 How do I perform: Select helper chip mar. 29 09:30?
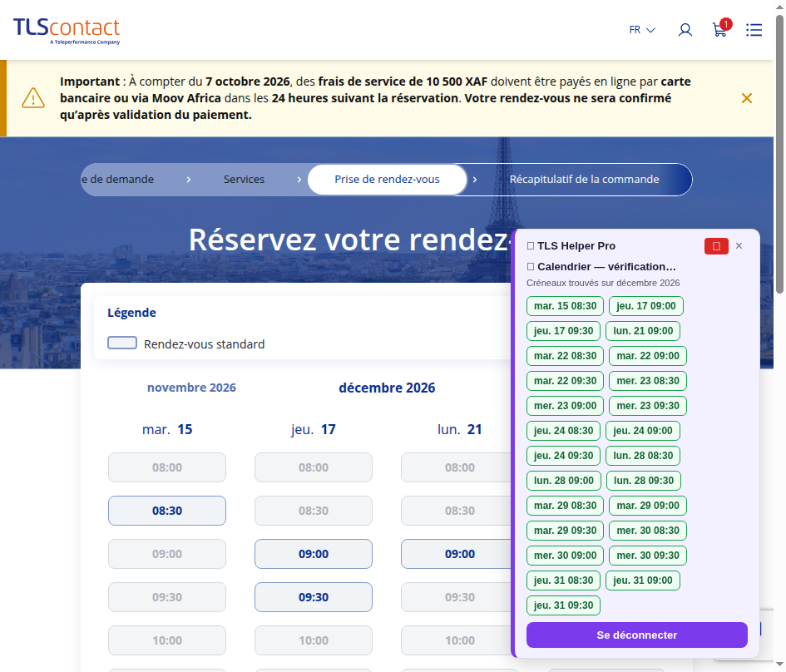point(565,530)
